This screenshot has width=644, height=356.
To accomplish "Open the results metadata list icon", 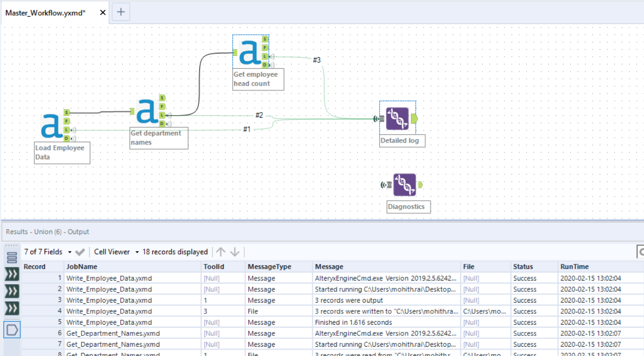I will click(12, 257).
